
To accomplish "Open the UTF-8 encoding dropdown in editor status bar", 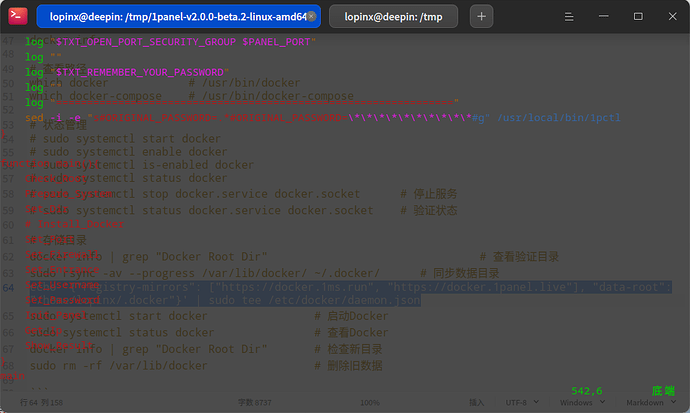I will click(x=522, y=402).
